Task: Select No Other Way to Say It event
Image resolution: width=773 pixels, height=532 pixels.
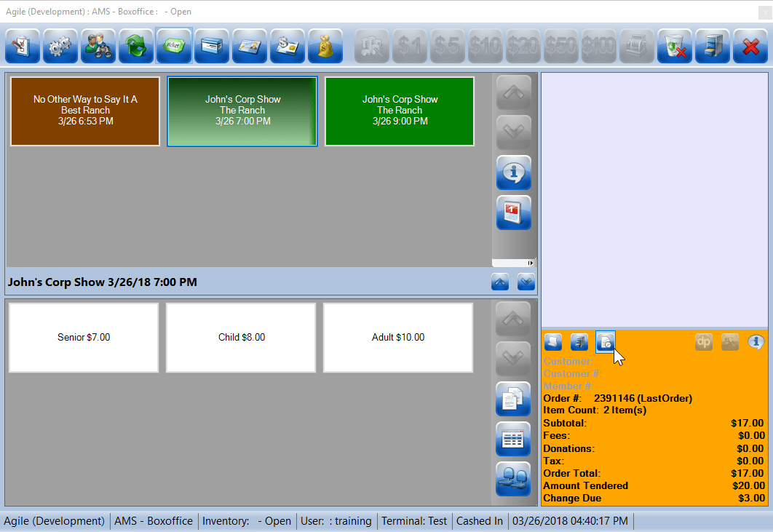Action: click(85, 111)
